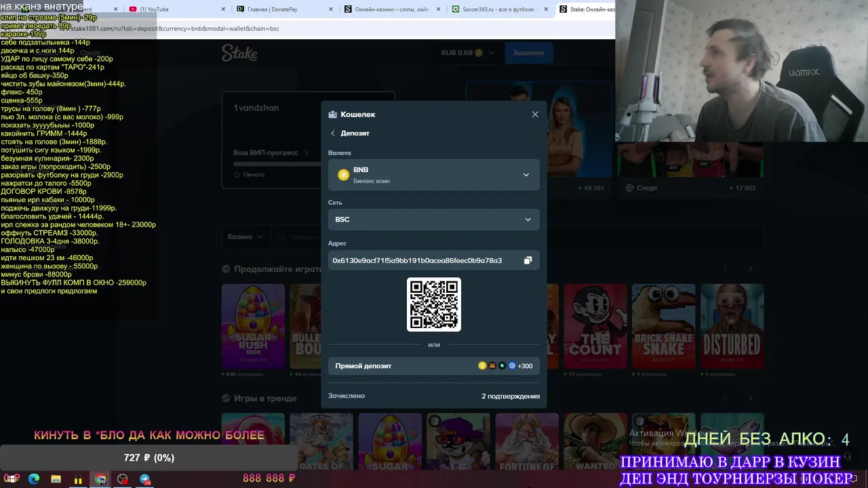Open the Wanted trending game thumbnail

click(595, 442)
